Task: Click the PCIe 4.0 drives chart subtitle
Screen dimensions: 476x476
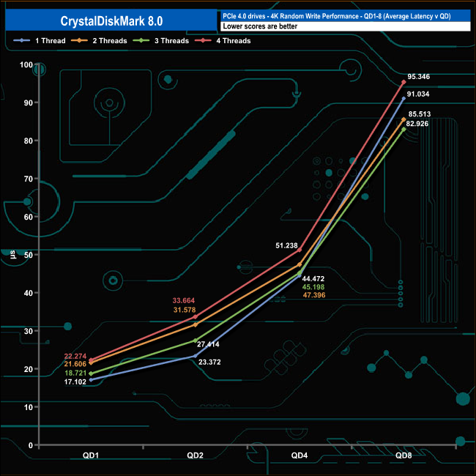Action: [337, 16]
